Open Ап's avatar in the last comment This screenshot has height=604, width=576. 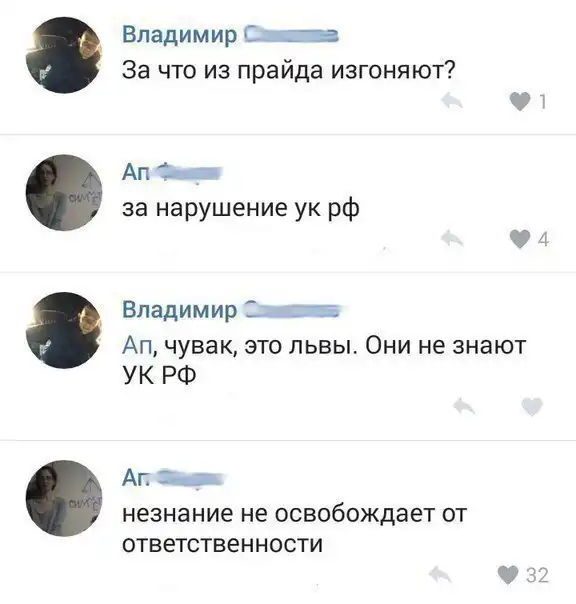point(64,498)
